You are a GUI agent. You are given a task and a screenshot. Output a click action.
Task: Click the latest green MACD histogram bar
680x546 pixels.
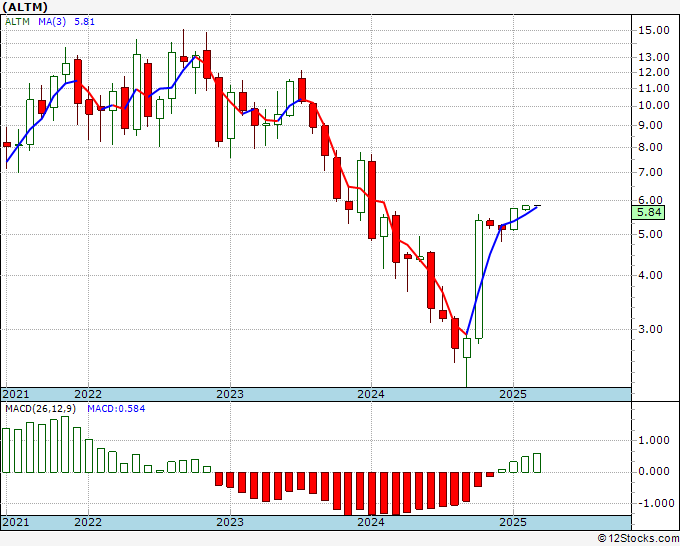pos(537,463)
